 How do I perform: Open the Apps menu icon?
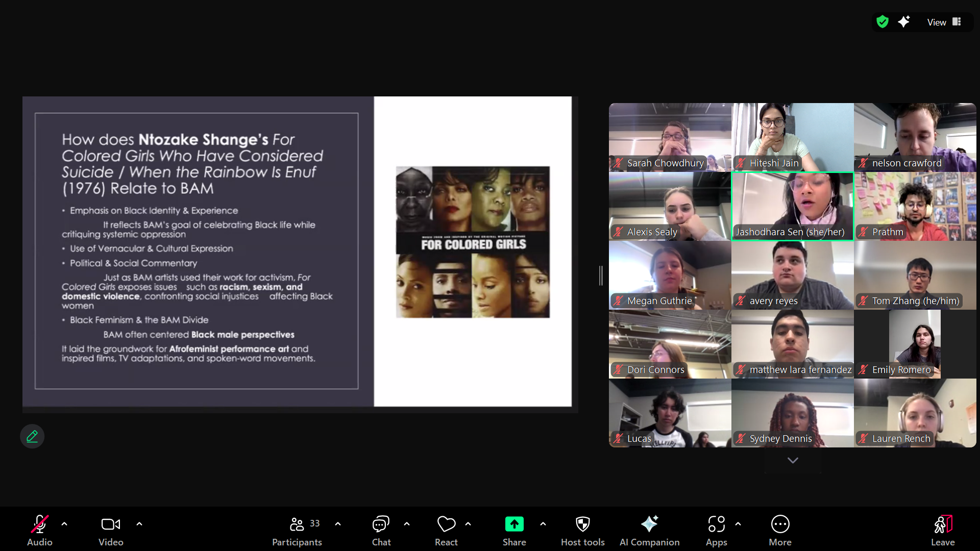click(x=716, y=524)
